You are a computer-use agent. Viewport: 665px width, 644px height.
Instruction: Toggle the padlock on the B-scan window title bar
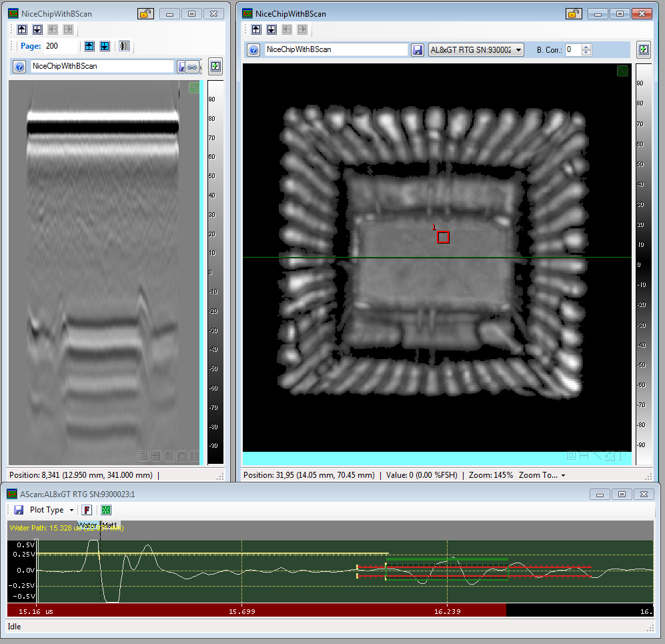pyautogui.click(x=145, y=13)
